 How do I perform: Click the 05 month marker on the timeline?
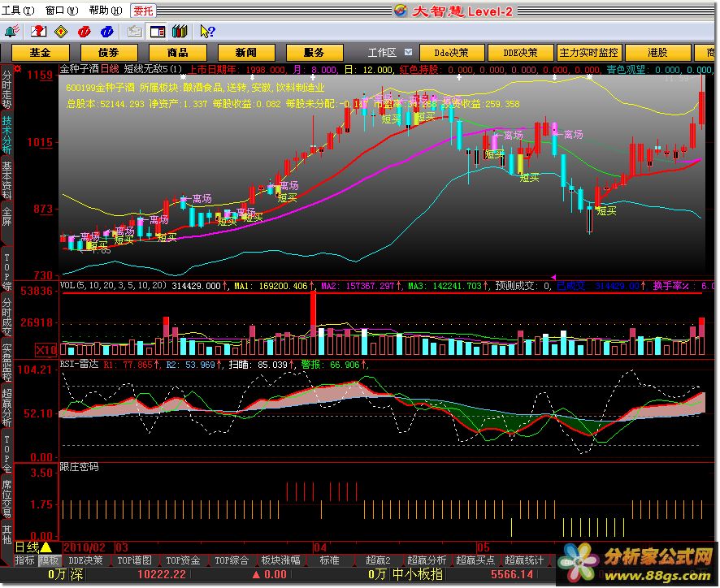tap(483, 547)
